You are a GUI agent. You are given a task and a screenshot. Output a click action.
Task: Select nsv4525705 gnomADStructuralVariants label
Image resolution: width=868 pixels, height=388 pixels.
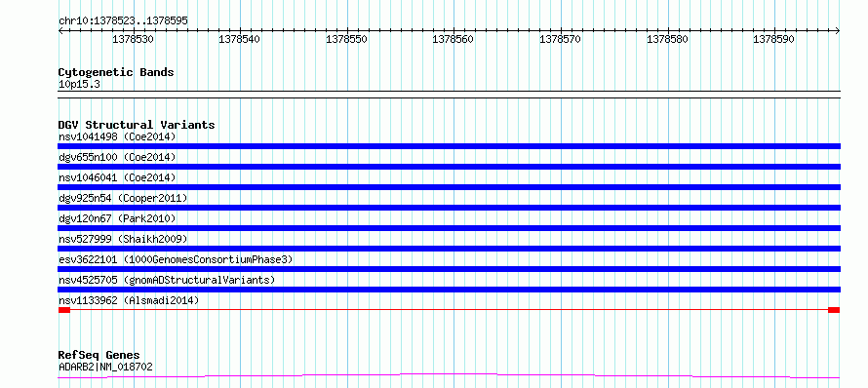(x=167, y=280)
